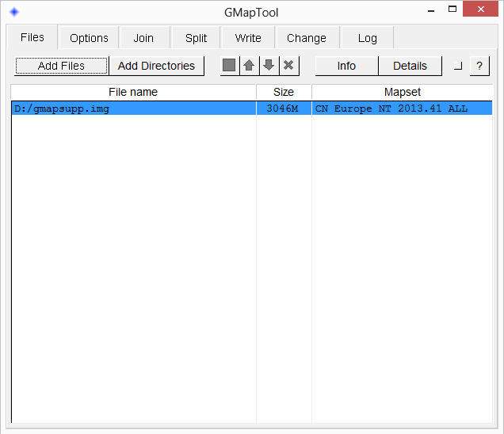Select the Write tab
504x434 pixels.
(x=248, y=38)
